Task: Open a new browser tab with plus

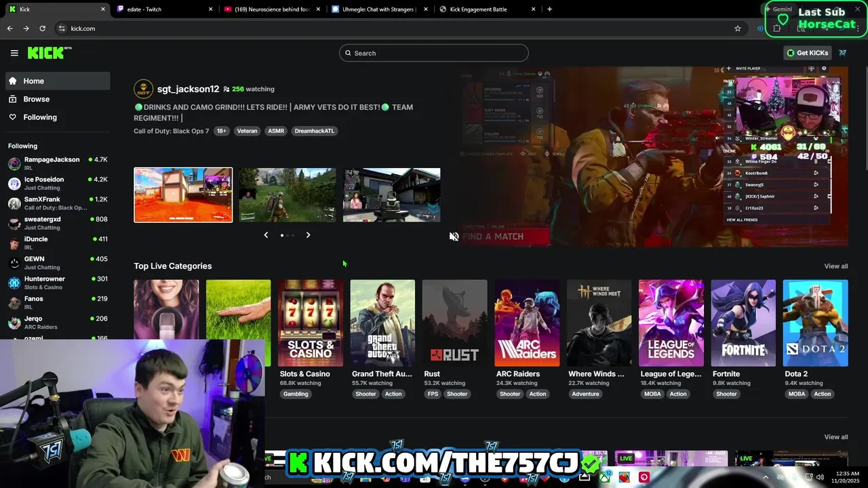Action: coord(549,9)
